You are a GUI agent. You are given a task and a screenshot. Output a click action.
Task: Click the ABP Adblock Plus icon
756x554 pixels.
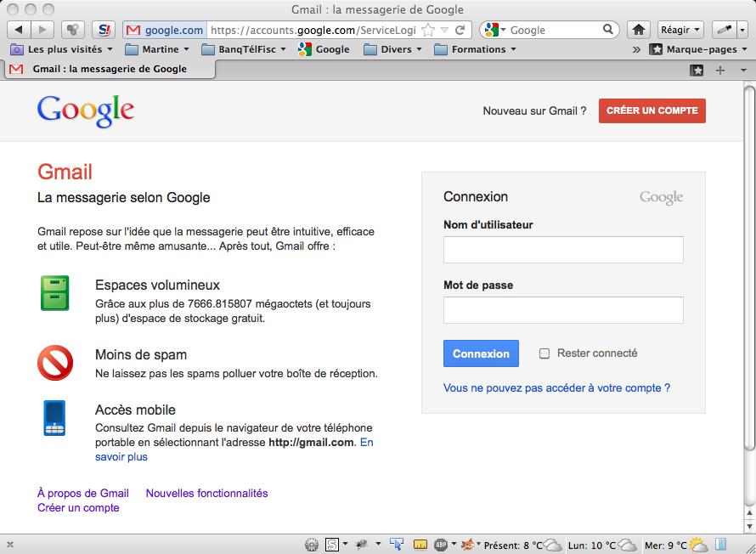point(441,545)
